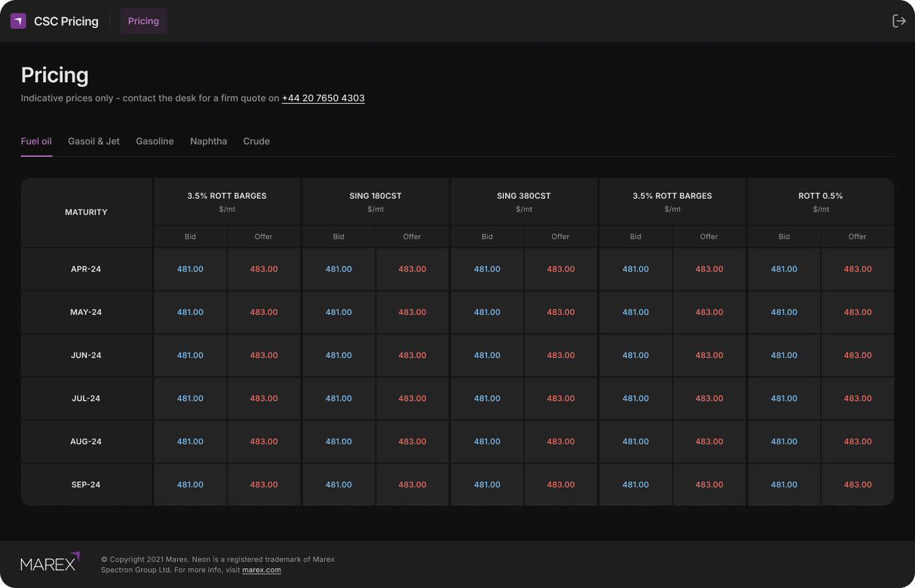This screenshot has width=915, height=588.
Task: Select the Fuel oil tab
Action: pyautogui.click(x=37, y=141)
